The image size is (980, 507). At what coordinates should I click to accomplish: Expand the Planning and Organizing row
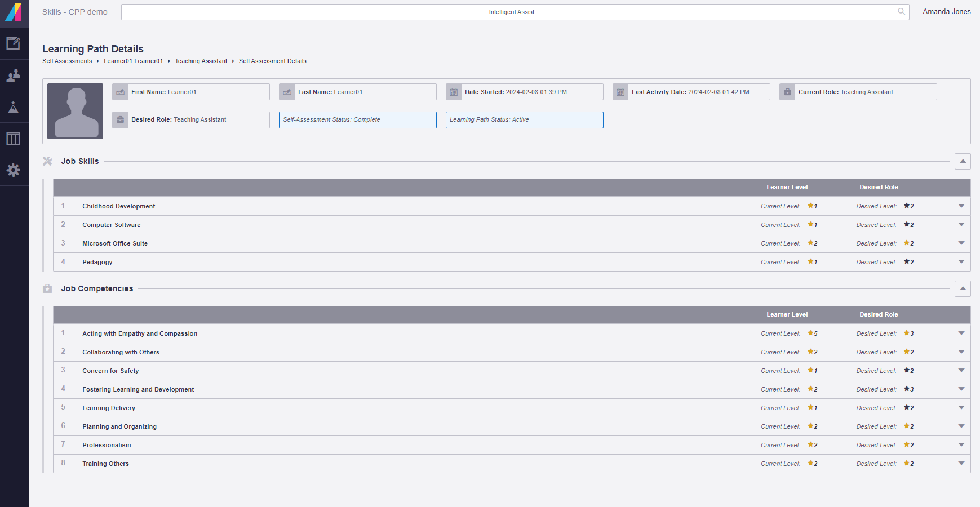(x=961, y=426)
